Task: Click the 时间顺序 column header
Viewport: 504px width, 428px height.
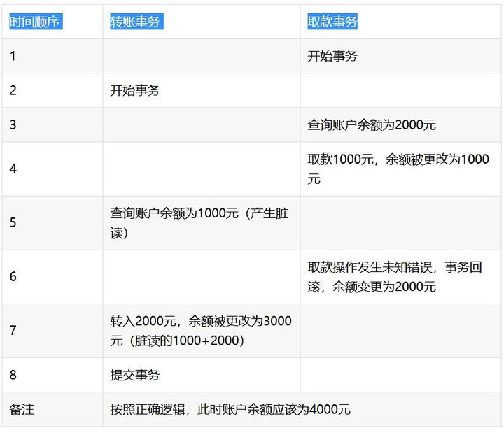Action: pos(35,22)
